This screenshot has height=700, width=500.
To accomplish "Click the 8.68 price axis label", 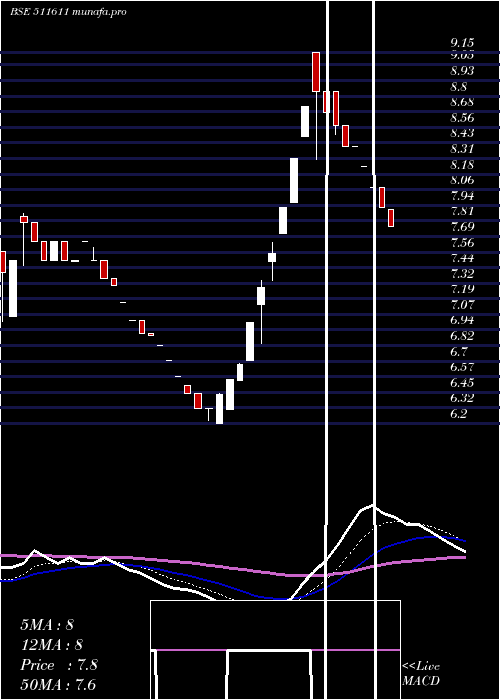I will coord(462,102).
